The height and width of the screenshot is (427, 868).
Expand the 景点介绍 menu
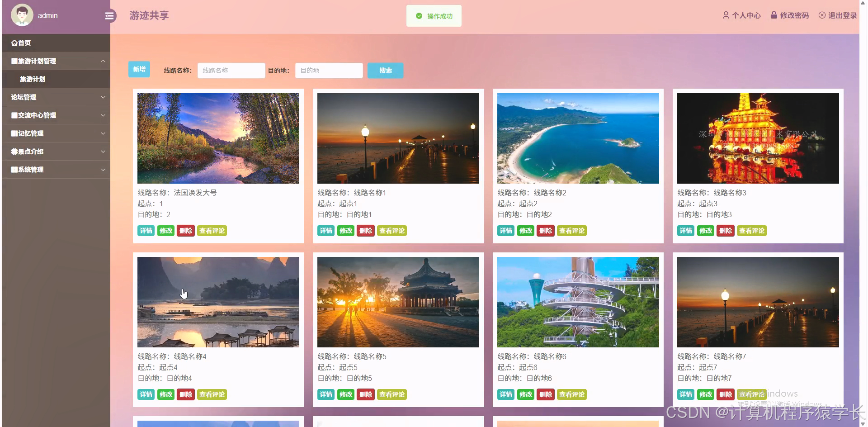coord(56,152)
